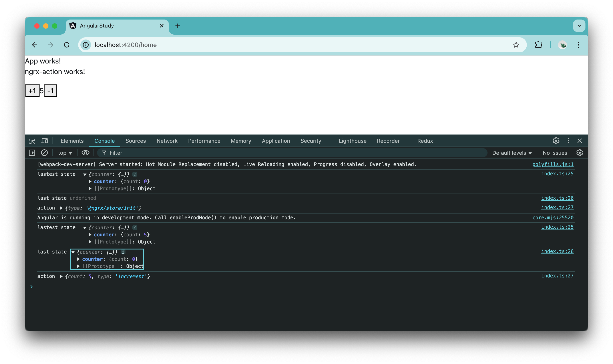Viewport: 613px width, 364px height.
Task: Bookmark the page with the star icon
Action: (516, 45)
